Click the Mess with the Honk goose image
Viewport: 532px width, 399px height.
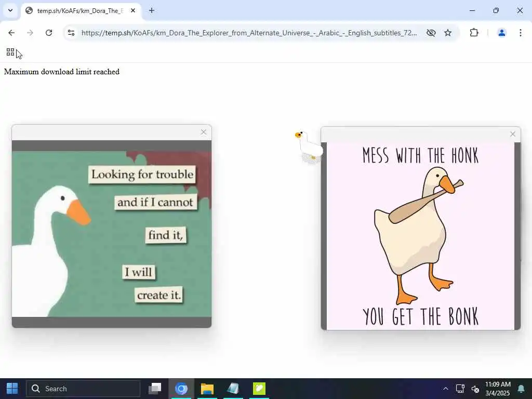coord(420,236)
